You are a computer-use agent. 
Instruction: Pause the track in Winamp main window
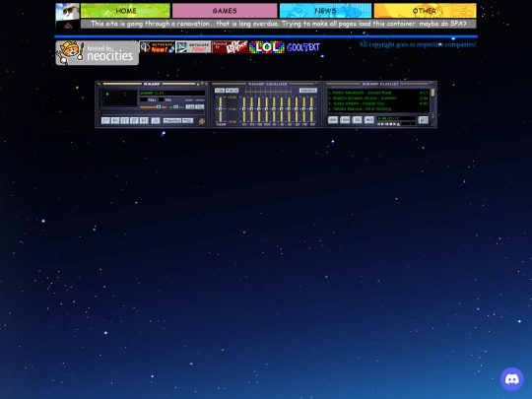(x=125, y=120)
